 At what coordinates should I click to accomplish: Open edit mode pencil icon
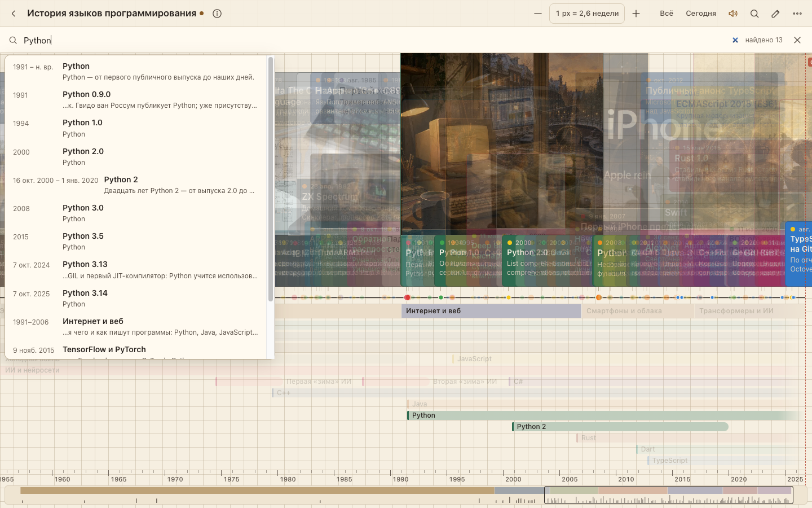(x=776, y=14)
